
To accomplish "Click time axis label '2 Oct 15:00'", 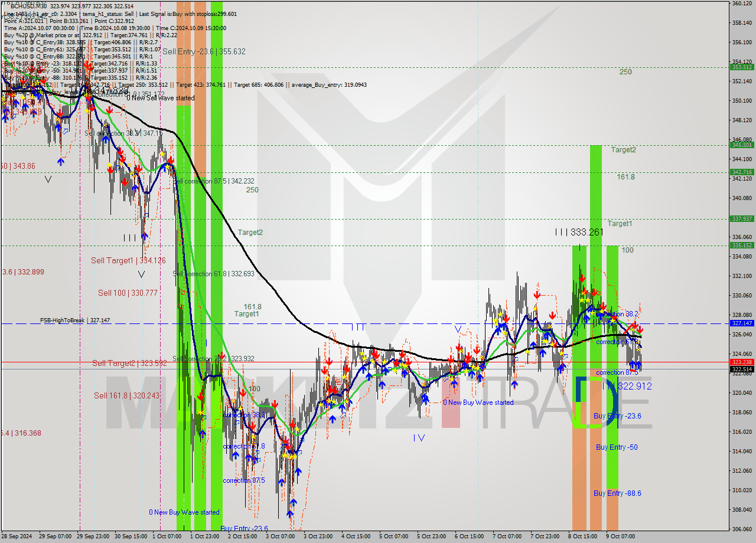I will point(243,537).
